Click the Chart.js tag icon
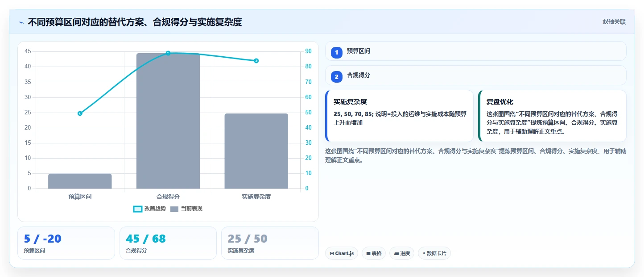The height and width of the screenshot is (277, 644). pos(332,253)
